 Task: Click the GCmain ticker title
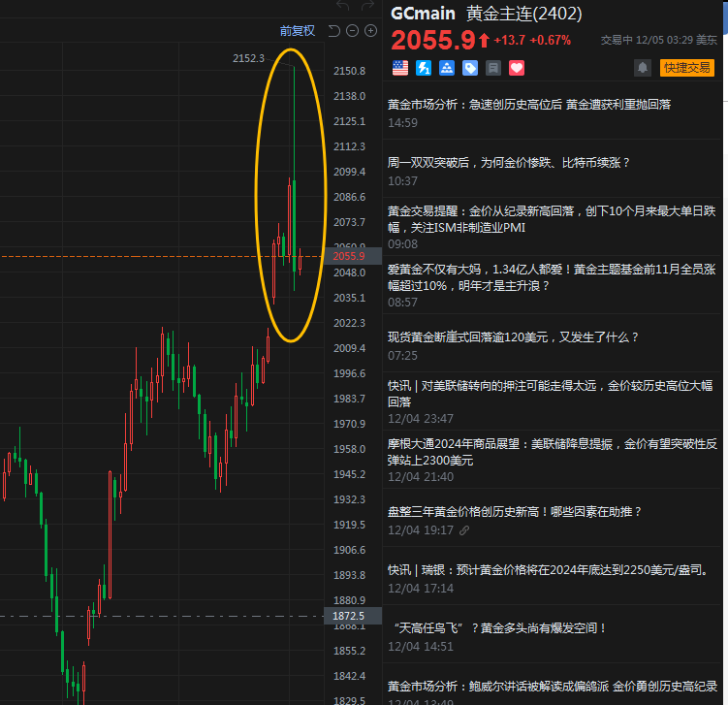tap(423, 14)
